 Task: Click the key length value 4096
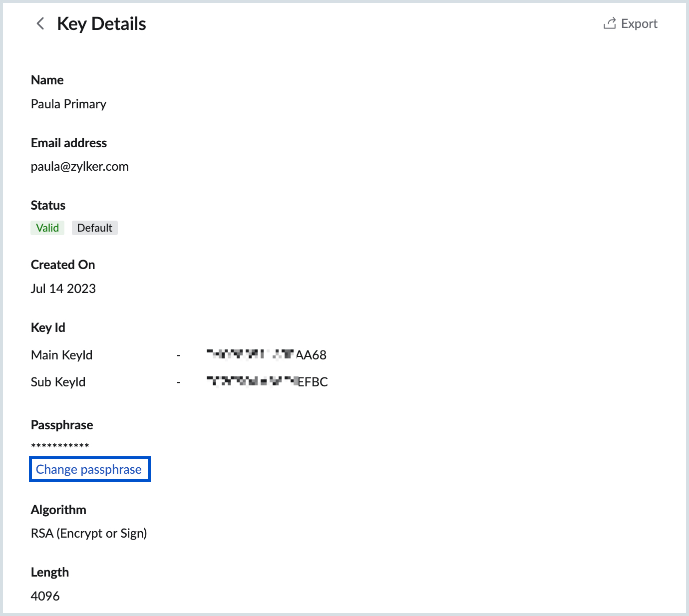click(x=45, y=596)
